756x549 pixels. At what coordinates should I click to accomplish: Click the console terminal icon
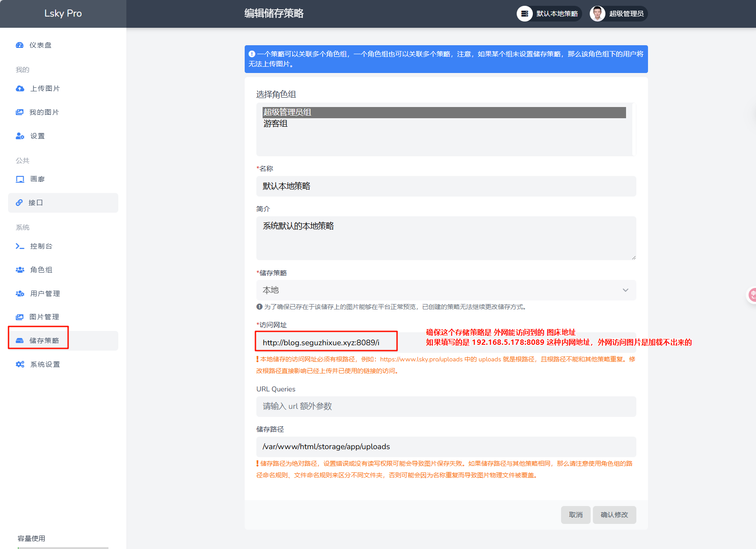tap(20, 246)
